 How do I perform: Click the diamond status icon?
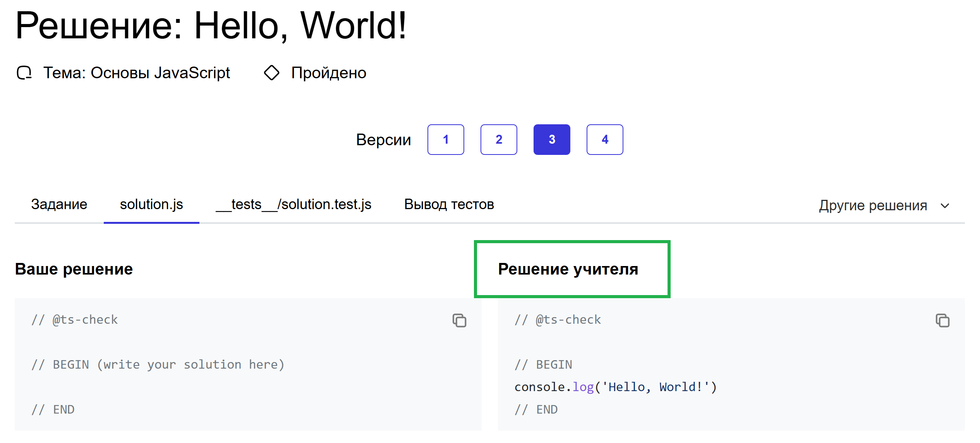point(271,73)
